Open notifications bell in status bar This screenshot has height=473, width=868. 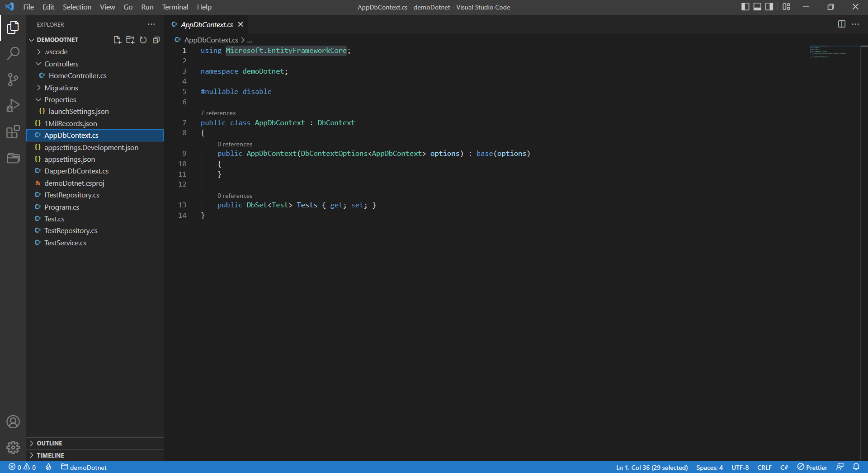click(x=856, y=467)
